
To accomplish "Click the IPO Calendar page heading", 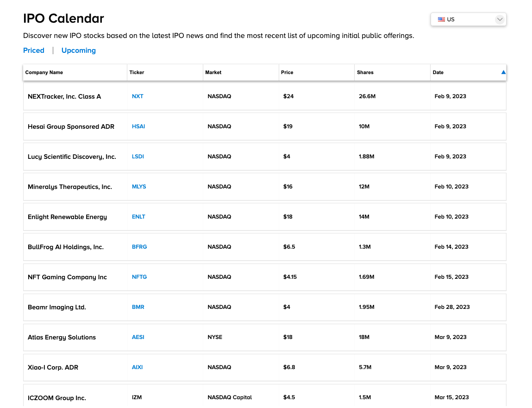I will (x=63, y=19).
